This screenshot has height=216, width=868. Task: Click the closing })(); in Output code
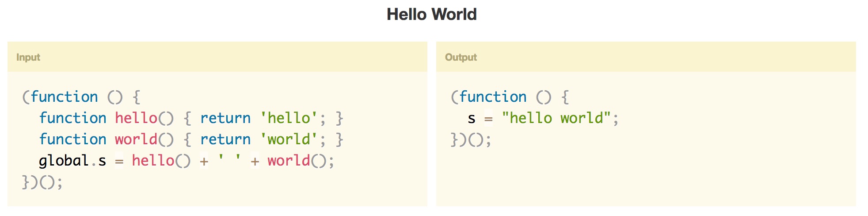click(471, 140)
